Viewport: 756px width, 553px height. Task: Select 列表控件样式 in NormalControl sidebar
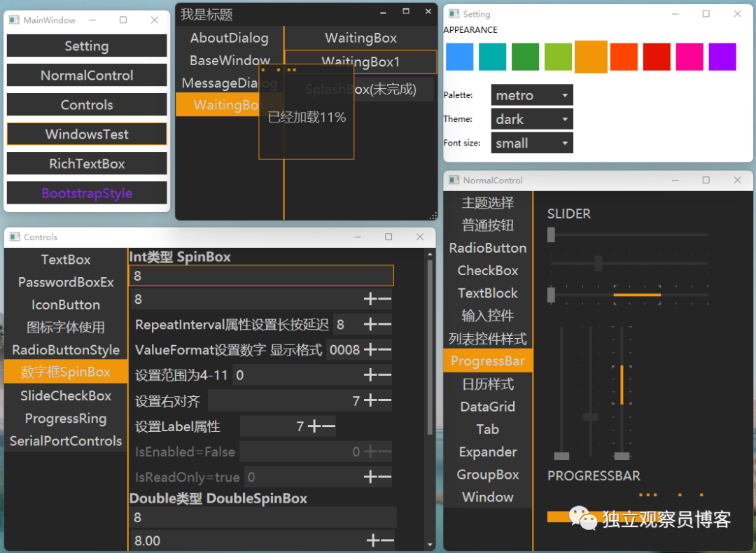coord(488,339)
